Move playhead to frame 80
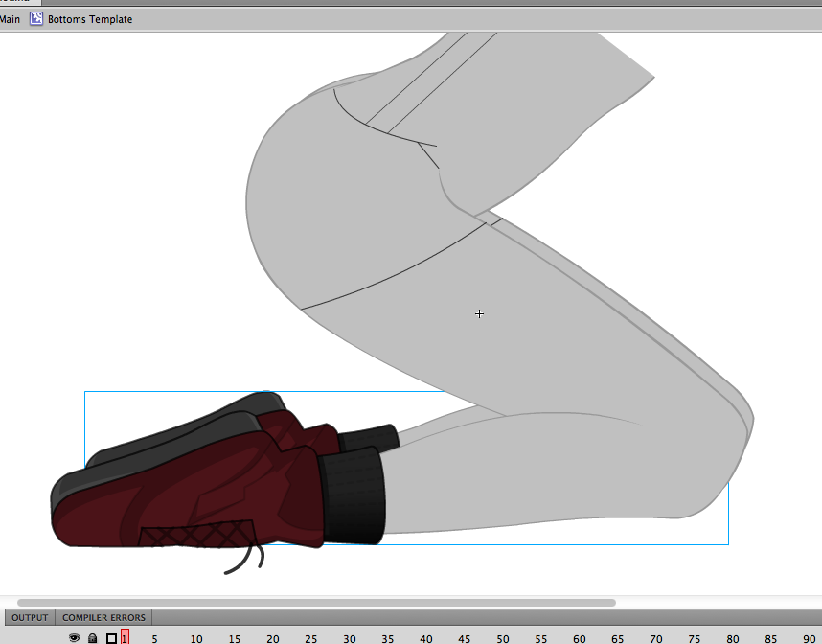This screenshot has width=822, height=644. pyautogui.click(x=732, y=638)
